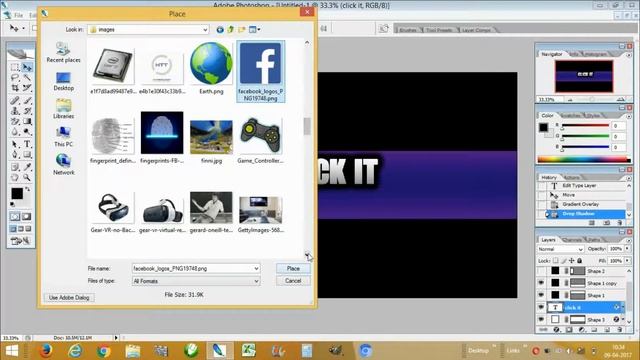
Task: Toggle visibility of Shape 2 layer
Action: pyautogui.click(x=542, y=271)
